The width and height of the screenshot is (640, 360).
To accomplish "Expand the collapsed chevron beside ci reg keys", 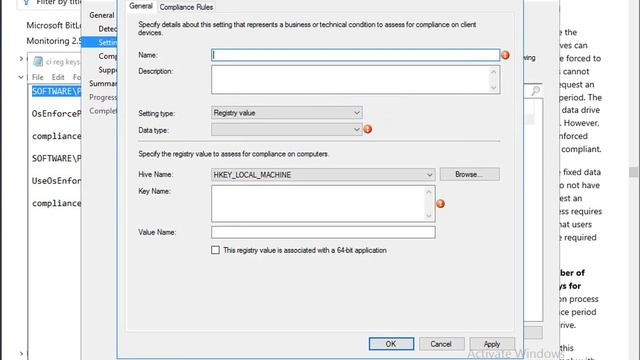I will coord(21,59).
